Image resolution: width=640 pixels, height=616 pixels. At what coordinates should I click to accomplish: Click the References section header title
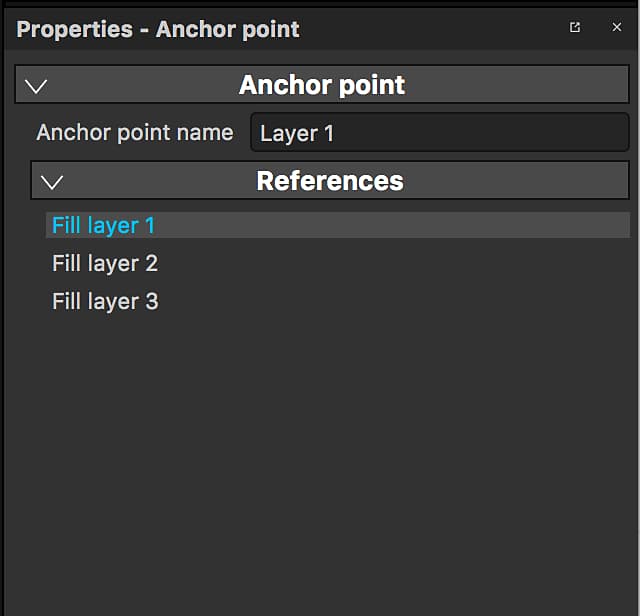click(330, 181)
